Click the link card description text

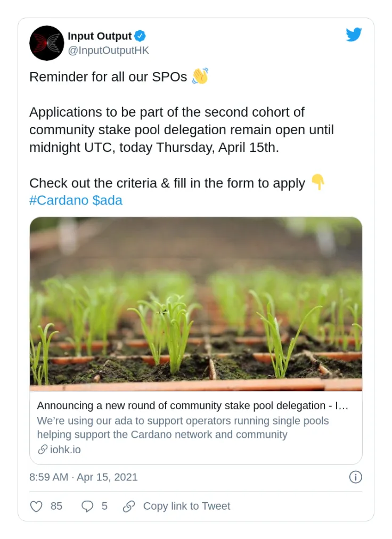(183, 428)
